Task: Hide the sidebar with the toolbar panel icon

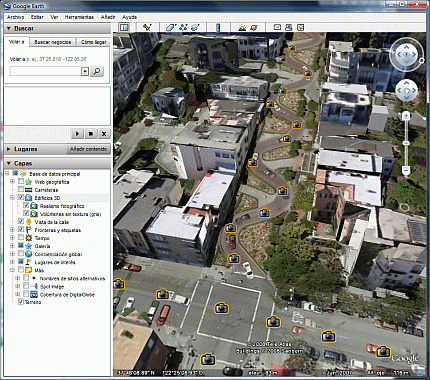Action: pyautogui.click(x=124, y=27)
